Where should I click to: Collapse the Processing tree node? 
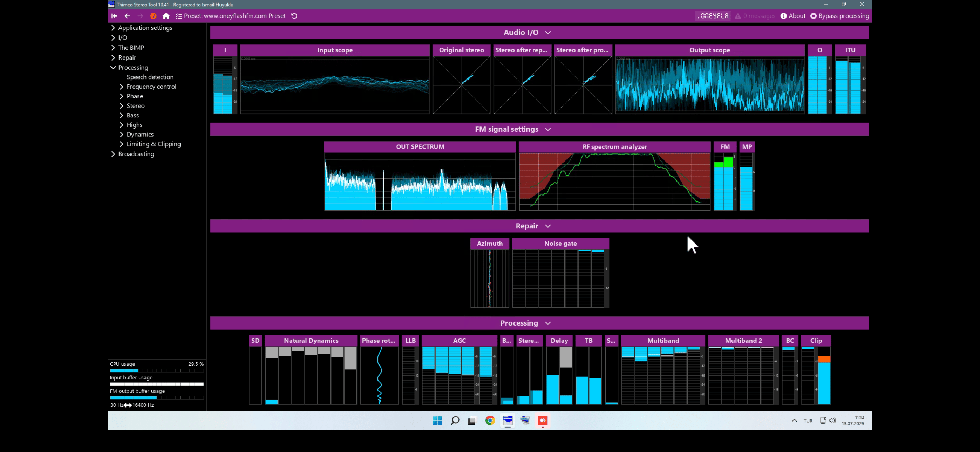click(113, 68)
